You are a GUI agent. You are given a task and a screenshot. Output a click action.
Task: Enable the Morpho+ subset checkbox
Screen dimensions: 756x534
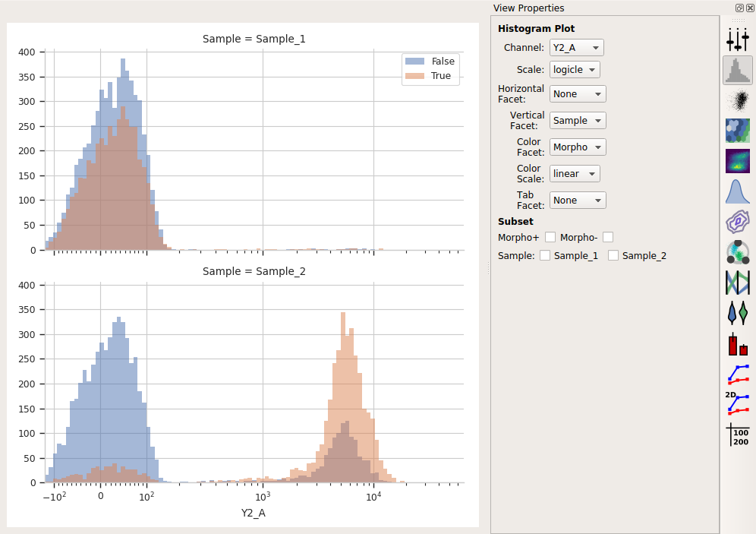[x=550, y=237]
